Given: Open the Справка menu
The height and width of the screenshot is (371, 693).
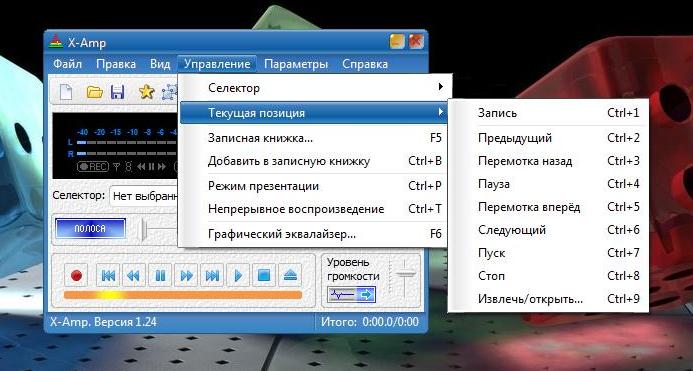Looking at the screenshot, I should tap(365, 64).
